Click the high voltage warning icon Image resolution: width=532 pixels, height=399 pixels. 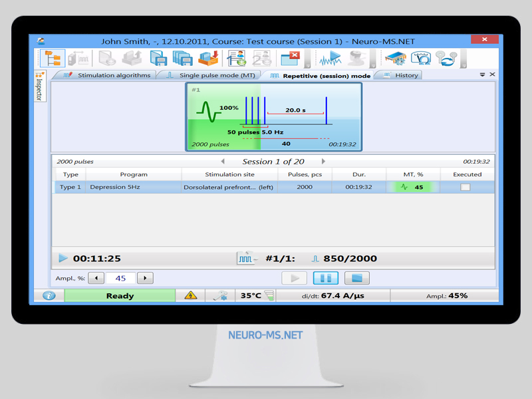[x=190, y=296]
